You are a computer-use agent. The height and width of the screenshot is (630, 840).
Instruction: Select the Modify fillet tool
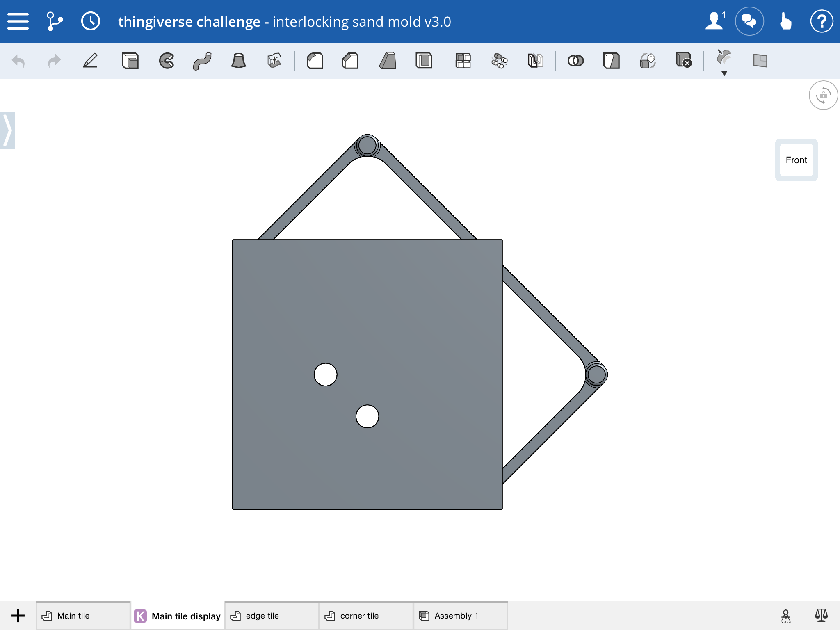pos(724,57)
